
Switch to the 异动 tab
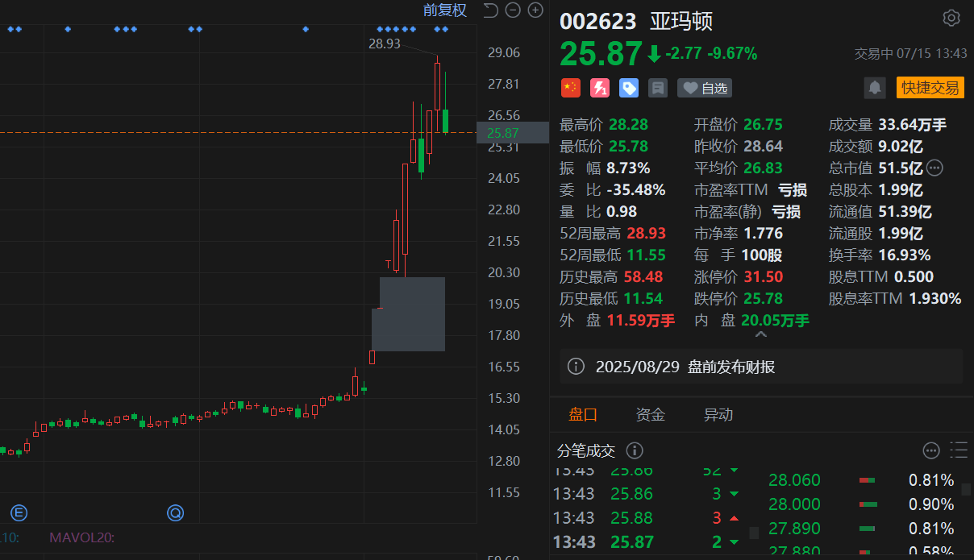click(718, 415)
